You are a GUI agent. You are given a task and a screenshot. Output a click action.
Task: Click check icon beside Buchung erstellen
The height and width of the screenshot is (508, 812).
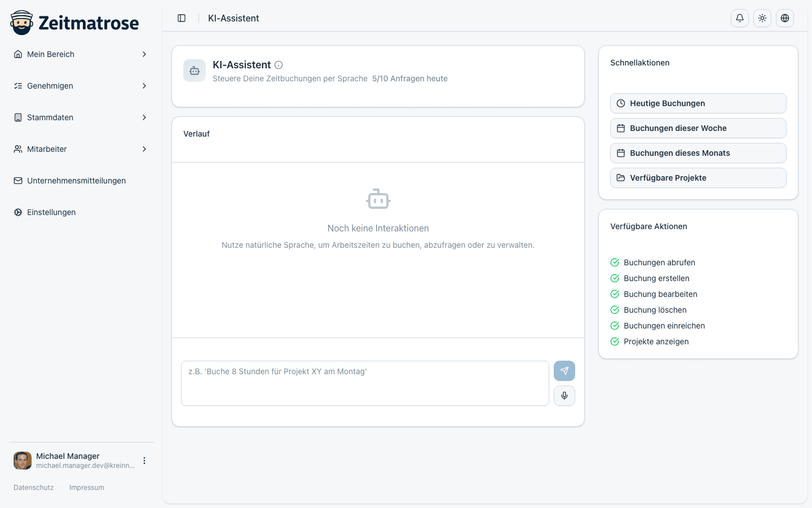click(x=615, y=278)
